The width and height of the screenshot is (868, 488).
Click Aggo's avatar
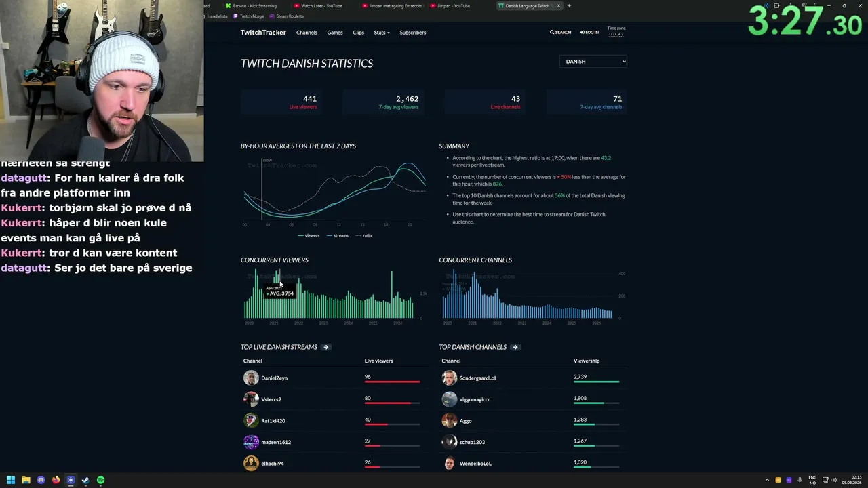pyautogui.click(x=450, y=421)
